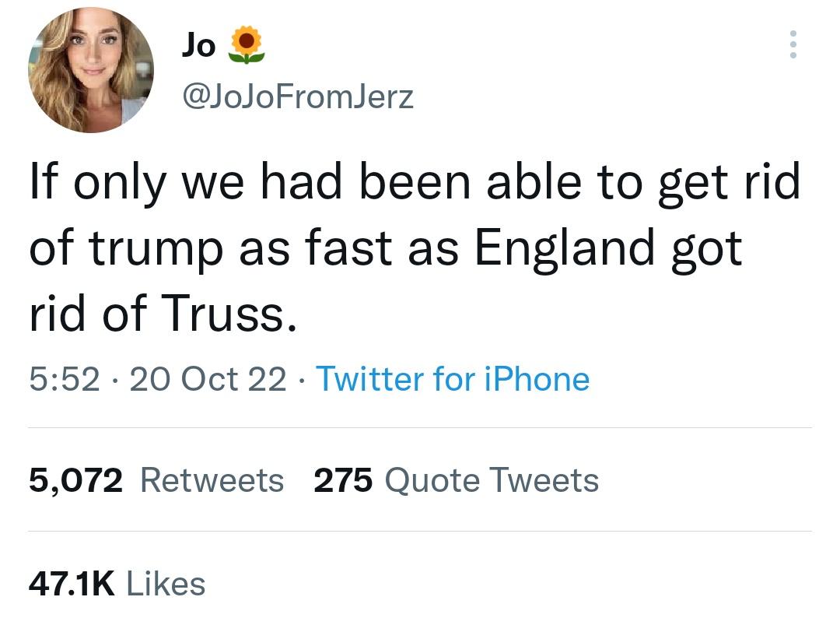This screenshot has height=632, width=840.
Task: View the 5,072 Retweets list
Action: 75,479
